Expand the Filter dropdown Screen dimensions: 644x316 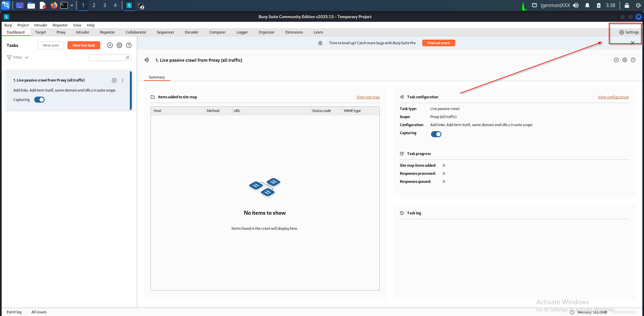coord(18,58)
